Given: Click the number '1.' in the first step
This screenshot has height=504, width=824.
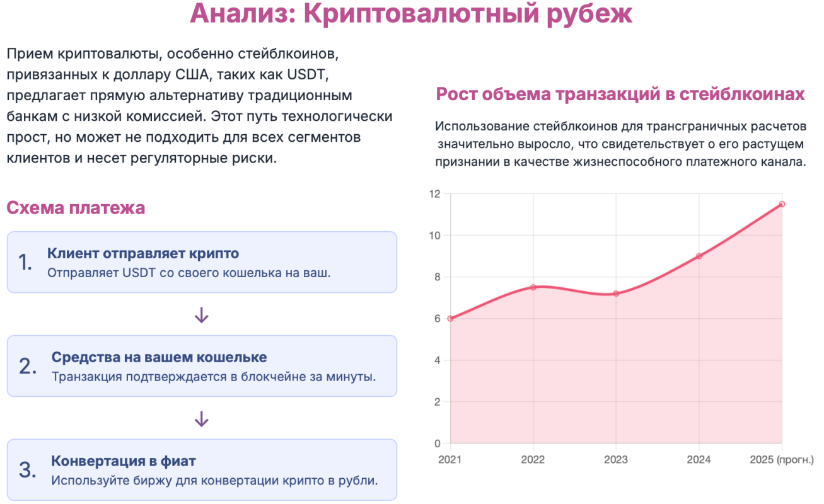Looking at the screenshot, I should pos(25,263).
